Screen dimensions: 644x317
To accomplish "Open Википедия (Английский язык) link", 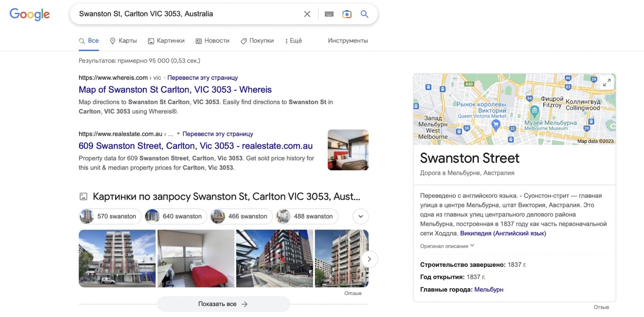I will click(503, 233).
